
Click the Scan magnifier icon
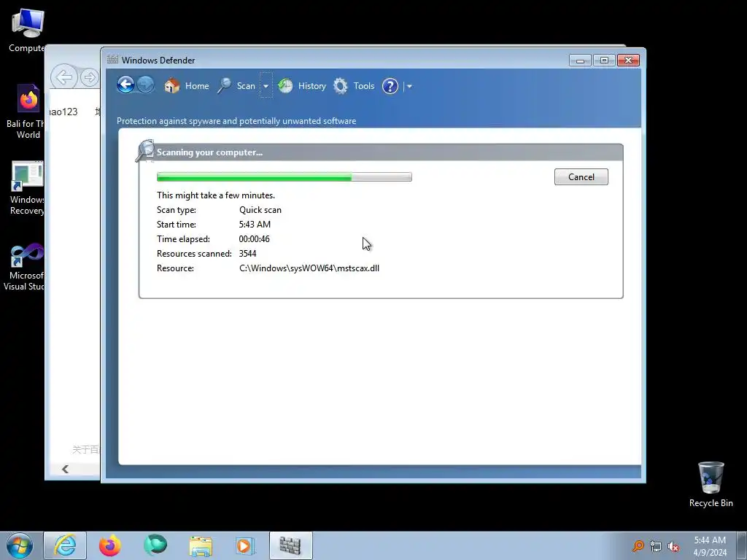coord(224,86)
